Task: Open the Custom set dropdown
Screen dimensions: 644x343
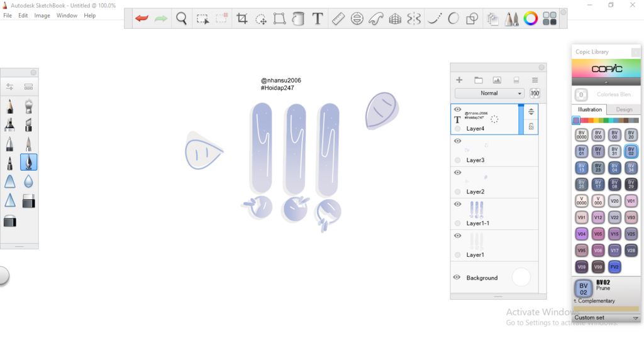Action: 606,318
